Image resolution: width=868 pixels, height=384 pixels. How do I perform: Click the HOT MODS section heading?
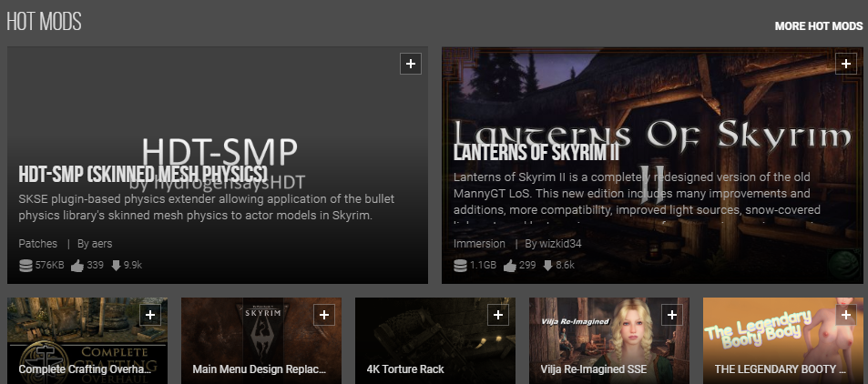(44, 22)
